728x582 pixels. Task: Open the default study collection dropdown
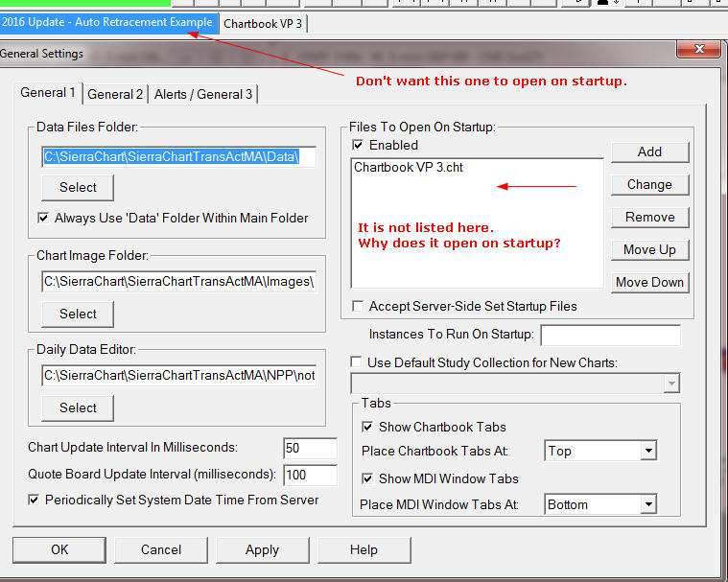coord(670,384)
